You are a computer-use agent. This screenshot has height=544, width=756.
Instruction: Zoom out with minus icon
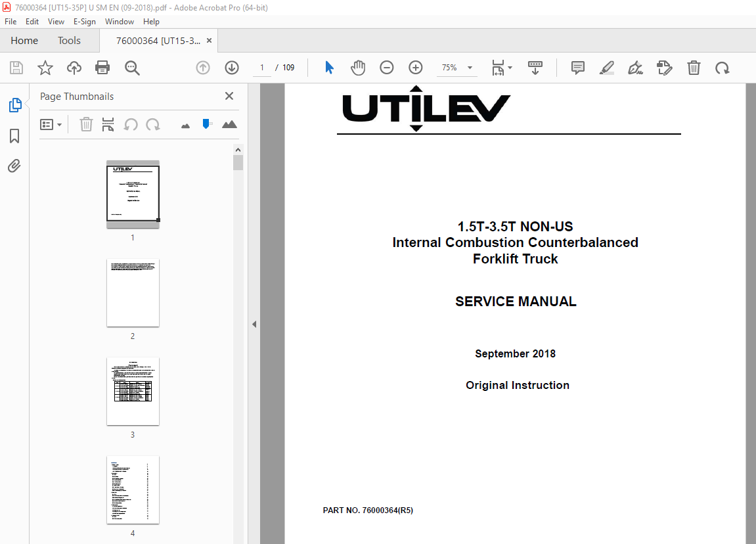click(387, 68)
